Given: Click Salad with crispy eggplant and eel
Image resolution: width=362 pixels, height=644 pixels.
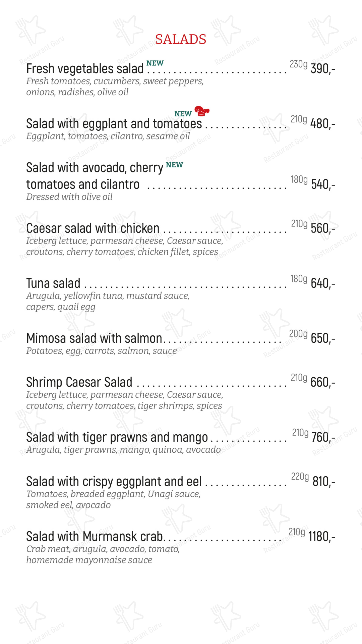Looking at the screenshot, I should (114, 481).
